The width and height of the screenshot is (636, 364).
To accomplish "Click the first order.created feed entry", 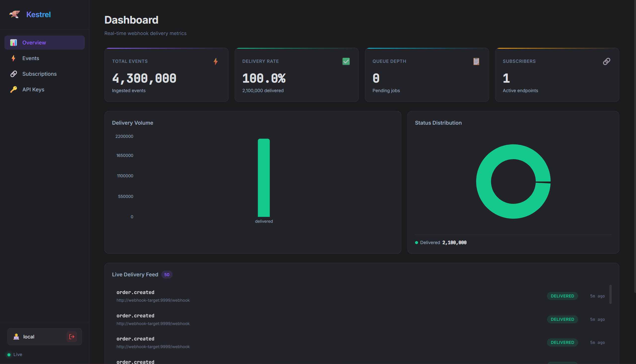I will tap(361, 296).
